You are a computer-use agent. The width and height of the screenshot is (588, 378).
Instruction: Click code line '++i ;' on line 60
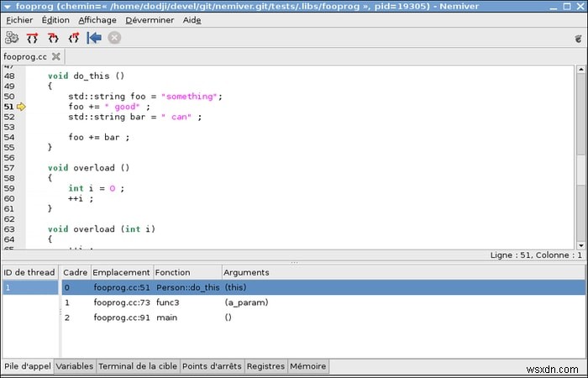tap(81, 199)
